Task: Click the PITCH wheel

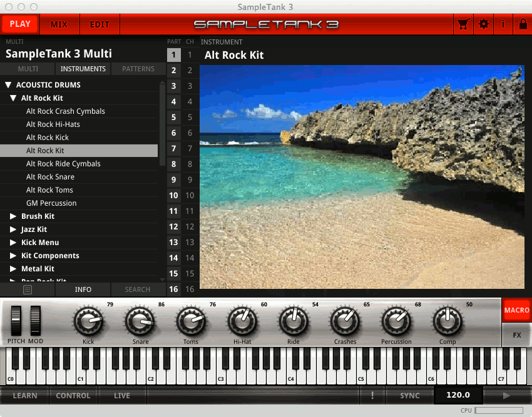Action: click(x=16, y=320)
